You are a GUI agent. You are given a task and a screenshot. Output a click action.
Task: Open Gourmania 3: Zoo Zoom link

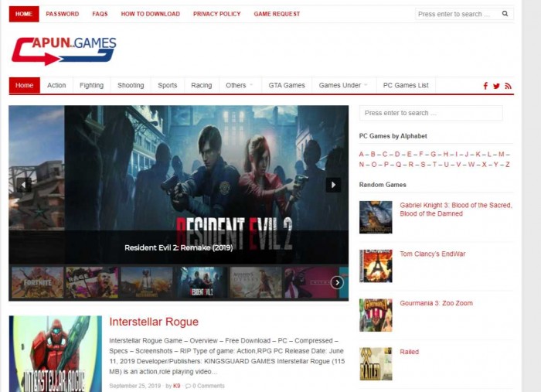436,303
